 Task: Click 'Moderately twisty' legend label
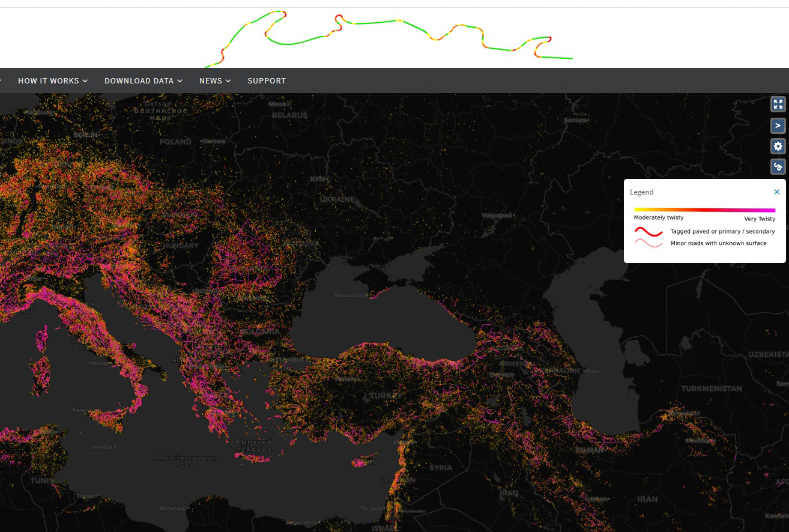[659, 218]
